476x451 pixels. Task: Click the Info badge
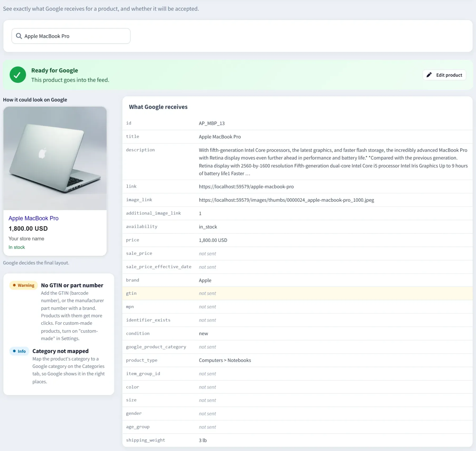(19, 351)
